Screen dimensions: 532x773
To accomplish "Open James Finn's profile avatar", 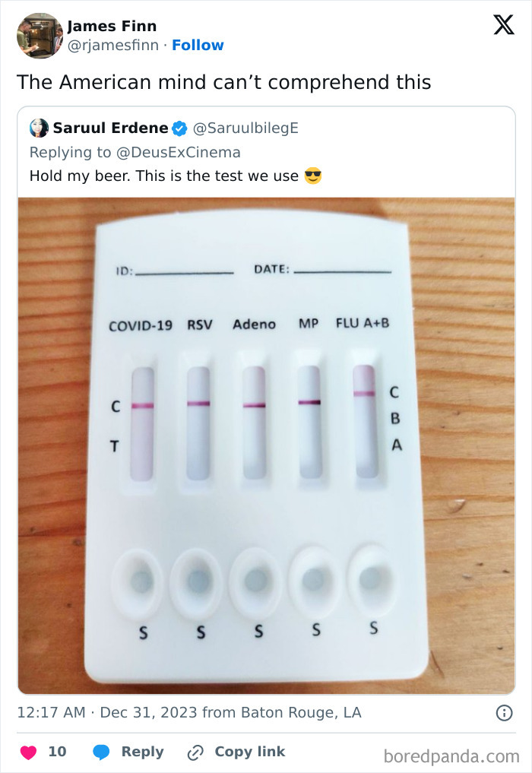I will click(40, 36).
